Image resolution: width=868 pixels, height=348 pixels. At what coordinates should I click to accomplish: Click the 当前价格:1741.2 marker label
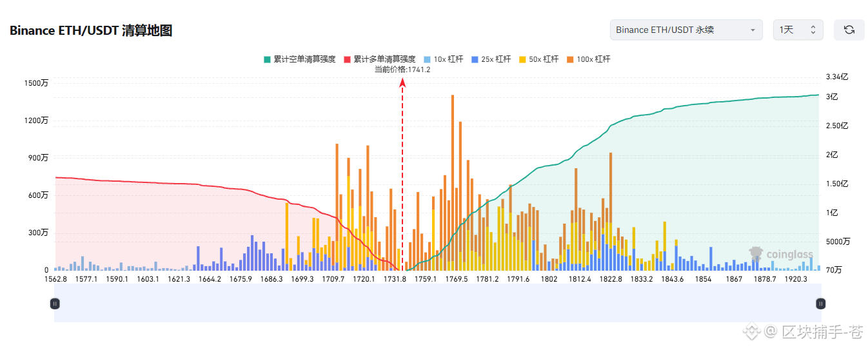click(402, 70)
